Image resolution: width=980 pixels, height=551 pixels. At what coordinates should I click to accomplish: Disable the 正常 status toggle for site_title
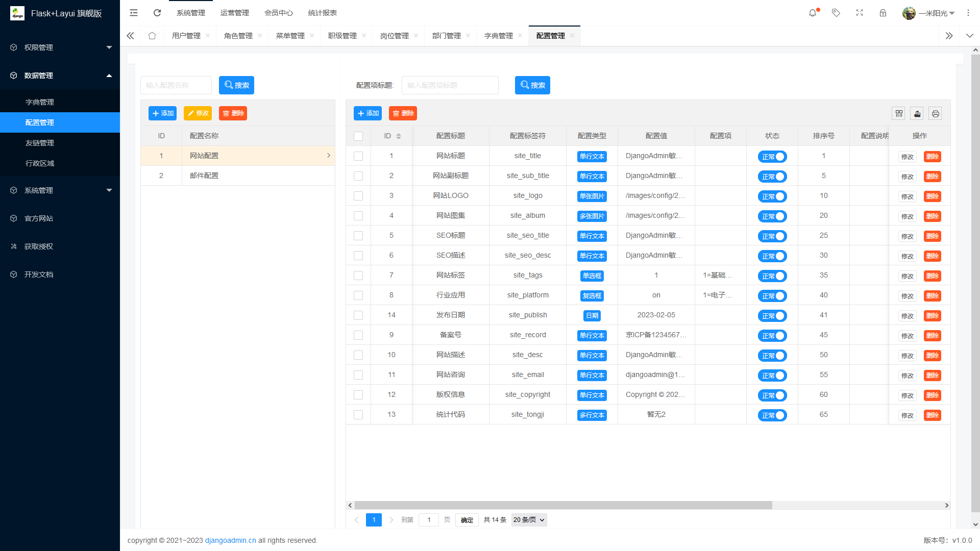(x=772, y=157)
